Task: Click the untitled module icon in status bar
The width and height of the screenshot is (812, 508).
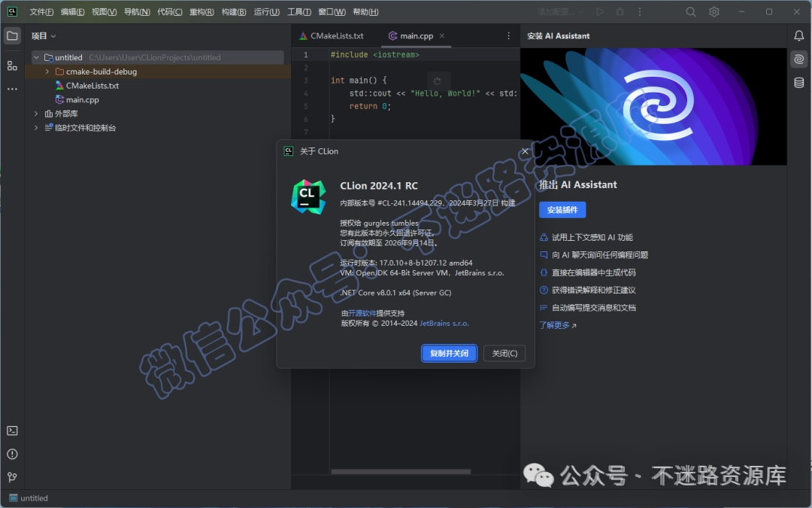Action: [x=14, y=498]
